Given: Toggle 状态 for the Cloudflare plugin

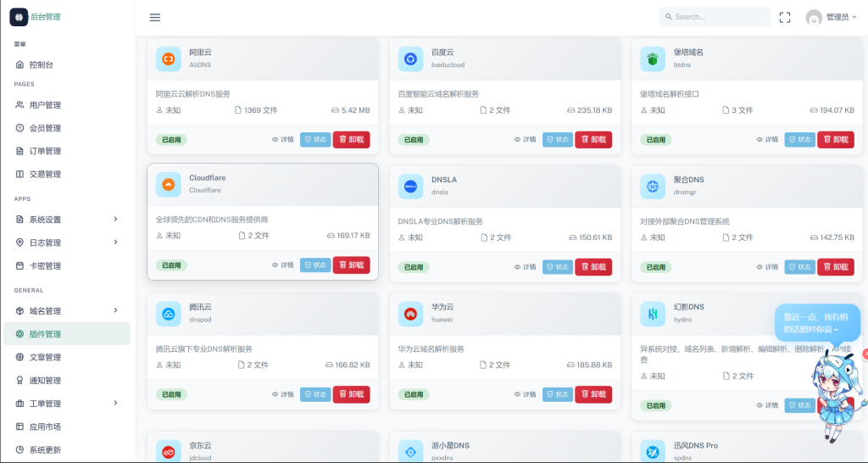Looking at the screenshot, I should tap(315, 265).
